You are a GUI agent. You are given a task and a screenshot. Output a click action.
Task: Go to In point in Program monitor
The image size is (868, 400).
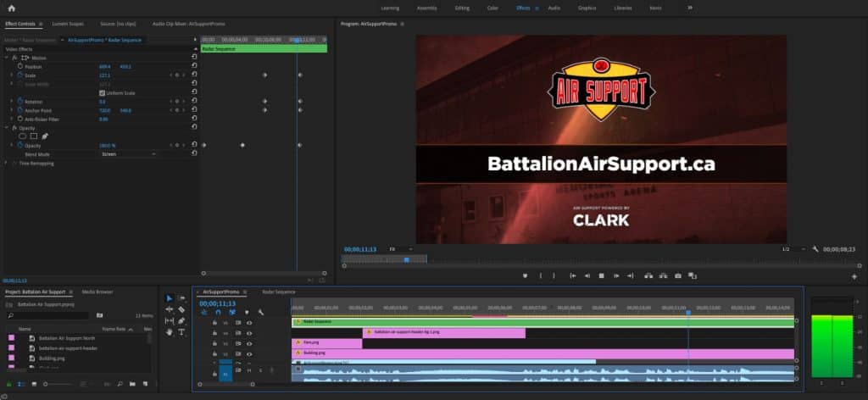(572, 275)
